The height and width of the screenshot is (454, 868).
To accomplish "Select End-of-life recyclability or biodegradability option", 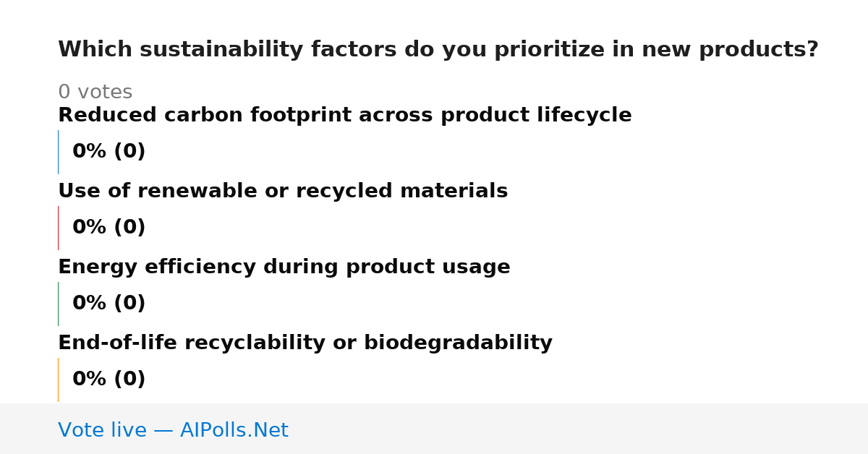I will tap(305, 343).
